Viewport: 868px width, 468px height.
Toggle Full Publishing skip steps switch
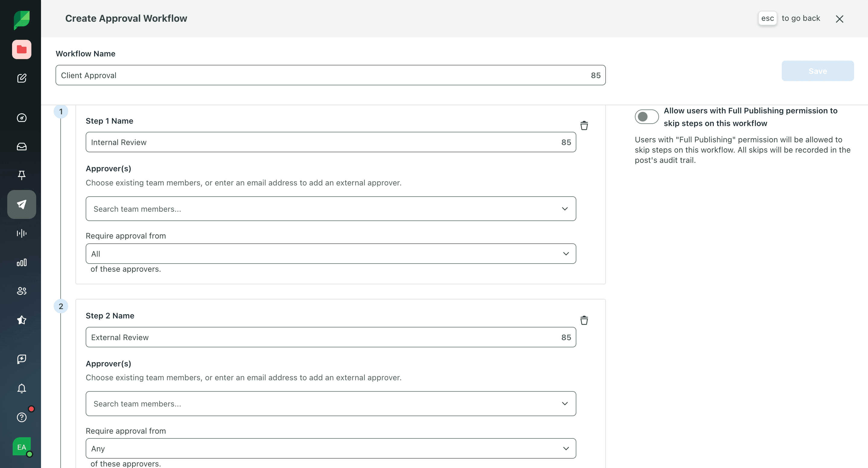coord(646,117)
